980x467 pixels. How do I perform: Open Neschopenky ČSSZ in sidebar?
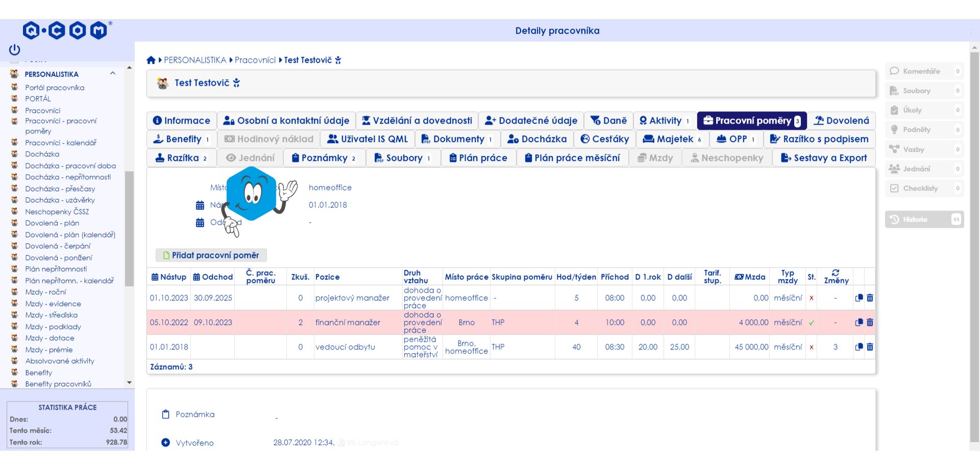tap(57, 212)
